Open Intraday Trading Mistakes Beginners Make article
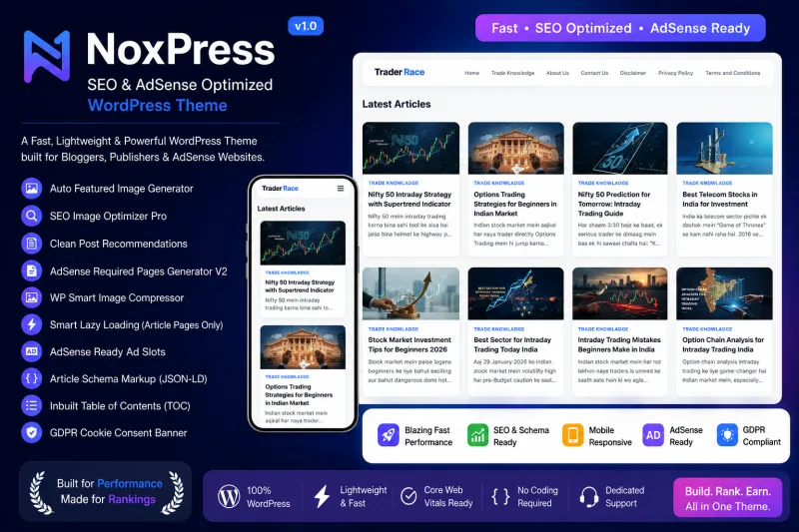Image resolution: width=799 pixels, height=532 pixels. (619, 344)
